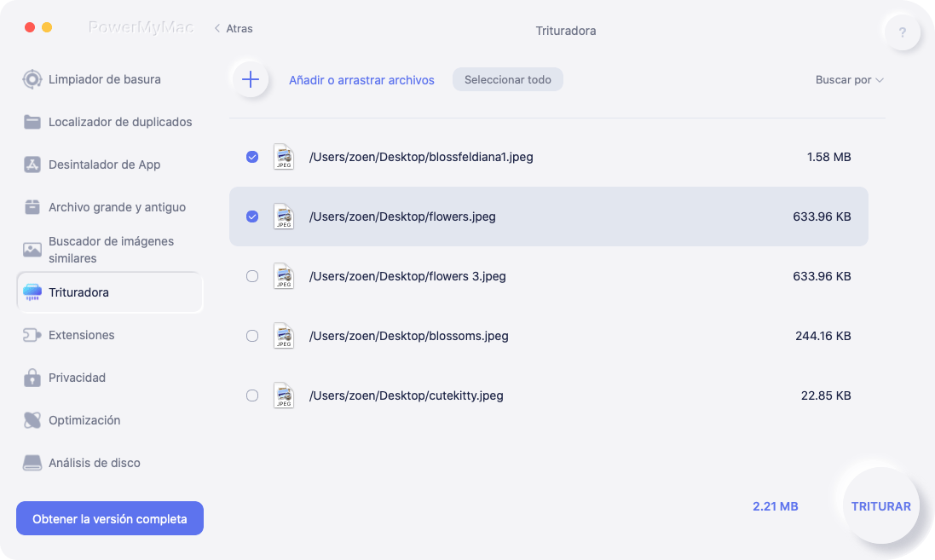Uncheck the flowers.jpeg checkbox
This screenshot has height=560, width=935.
point(252,216)
